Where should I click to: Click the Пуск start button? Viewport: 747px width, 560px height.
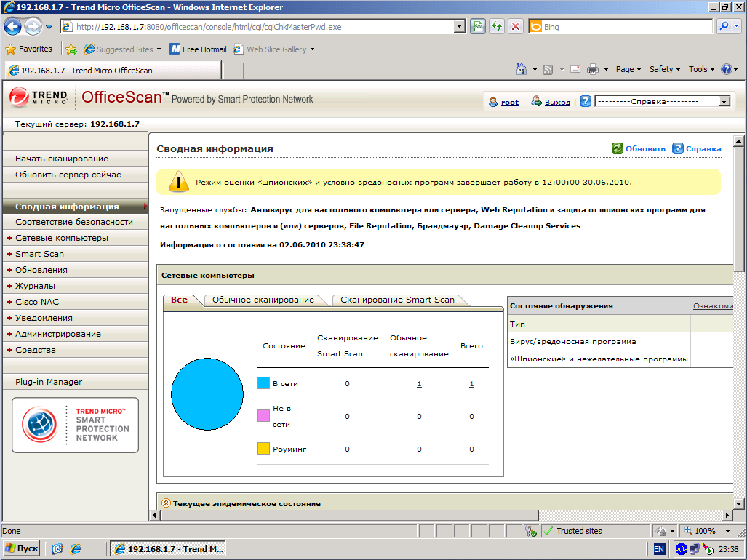(21, 548)
